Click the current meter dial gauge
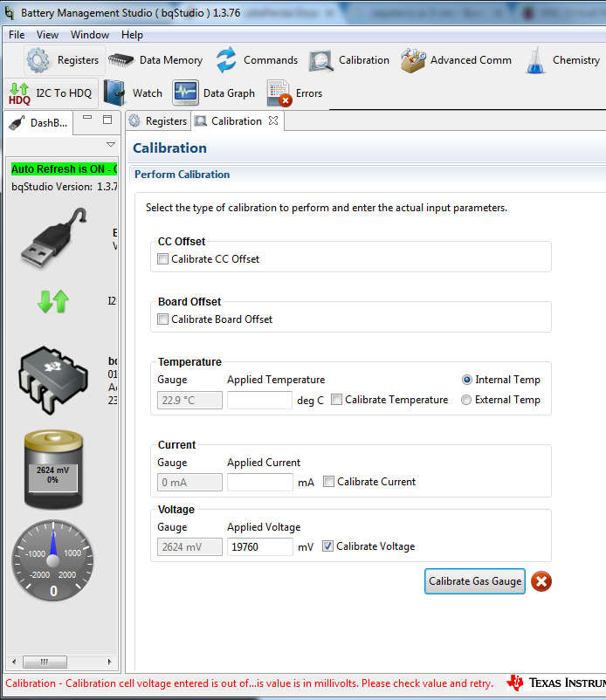 click(53, 560)
